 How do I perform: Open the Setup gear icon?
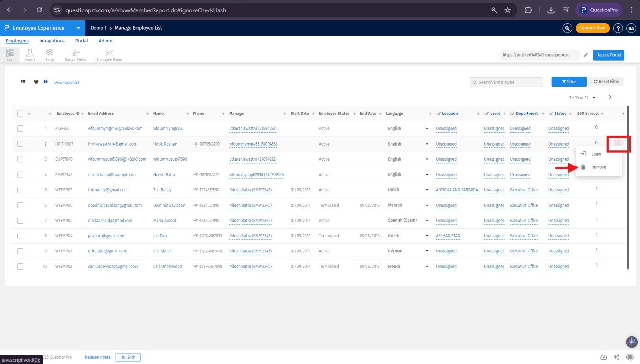click(x=50, y=55)
